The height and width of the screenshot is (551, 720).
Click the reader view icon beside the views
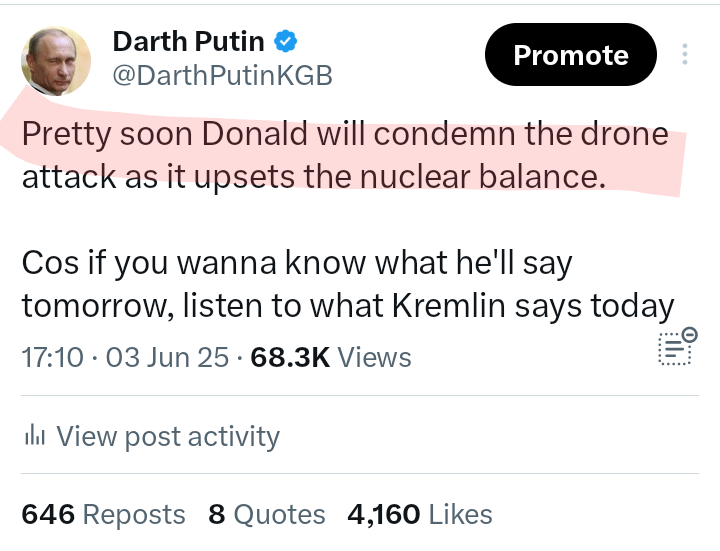pyautogui.click(x=677, y=348)
